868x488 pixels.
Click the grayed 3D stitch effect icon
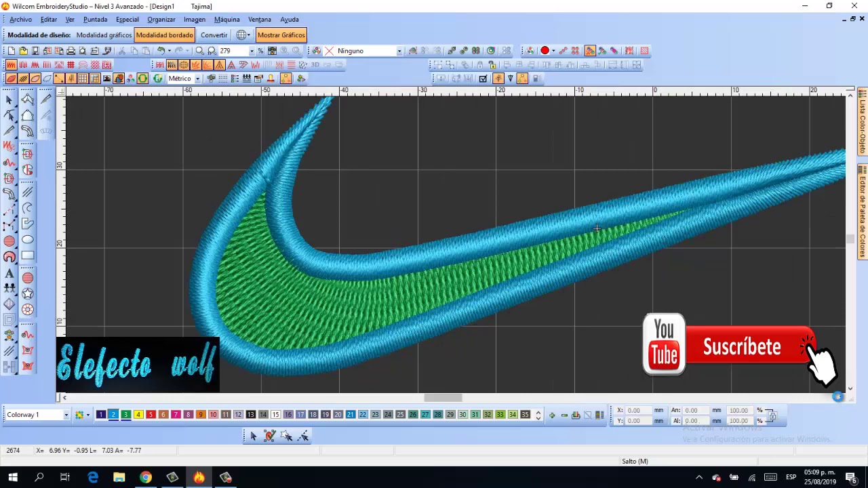315,65
